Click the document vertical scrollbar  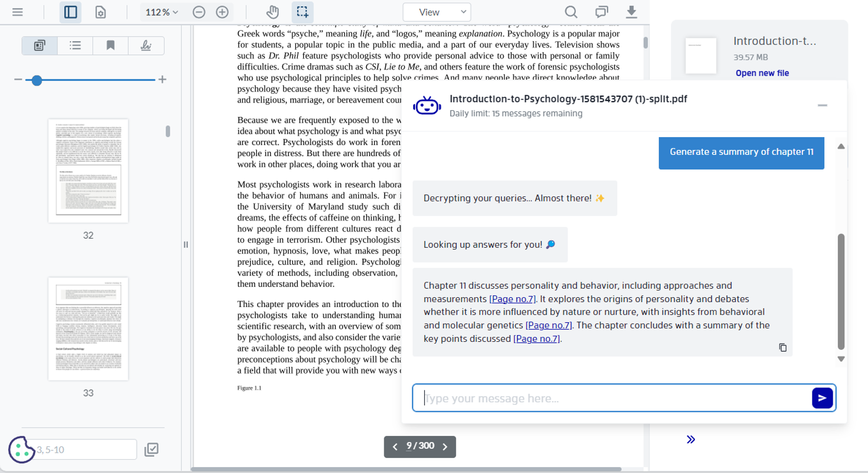pos(646,43)
